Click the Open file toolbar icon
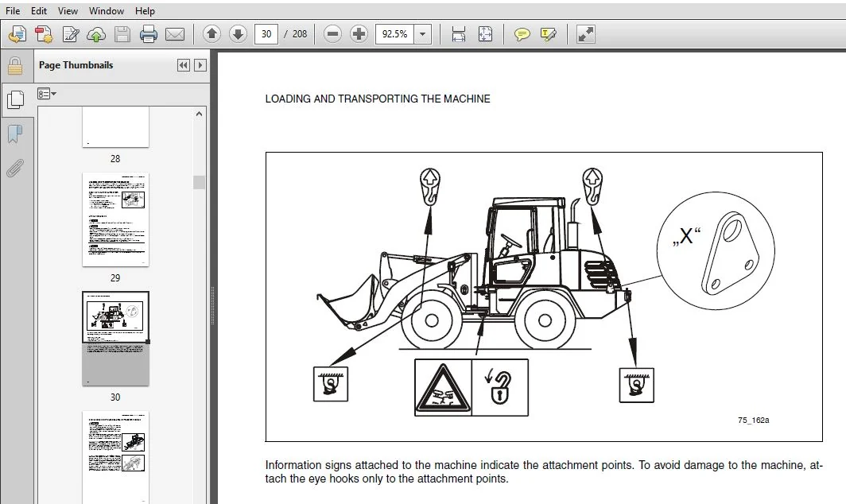Image resolution: width=846 pixels, height=504 pixels. (17, 34)
